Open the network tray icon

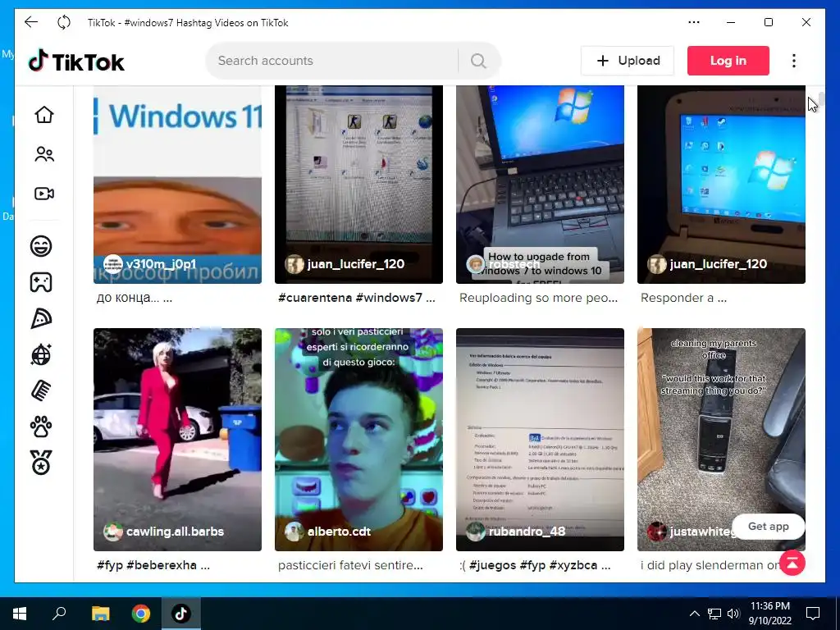[714, 614]
